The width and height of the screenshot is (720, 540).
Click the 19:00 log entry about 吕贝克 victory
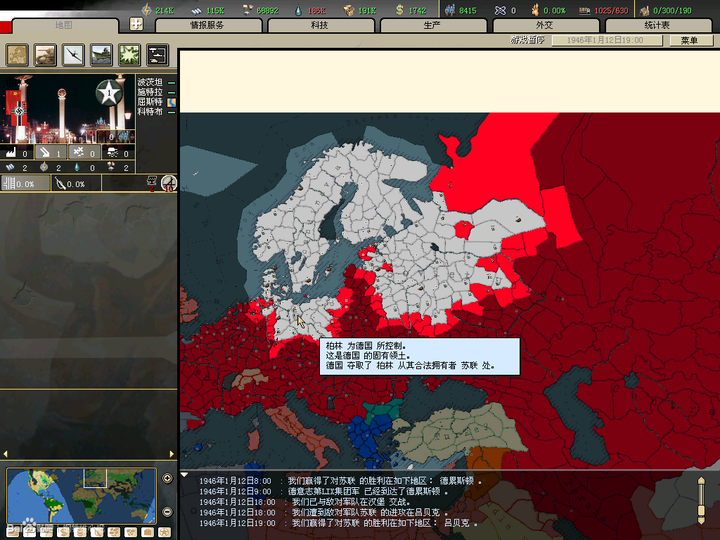coord(338,523)
